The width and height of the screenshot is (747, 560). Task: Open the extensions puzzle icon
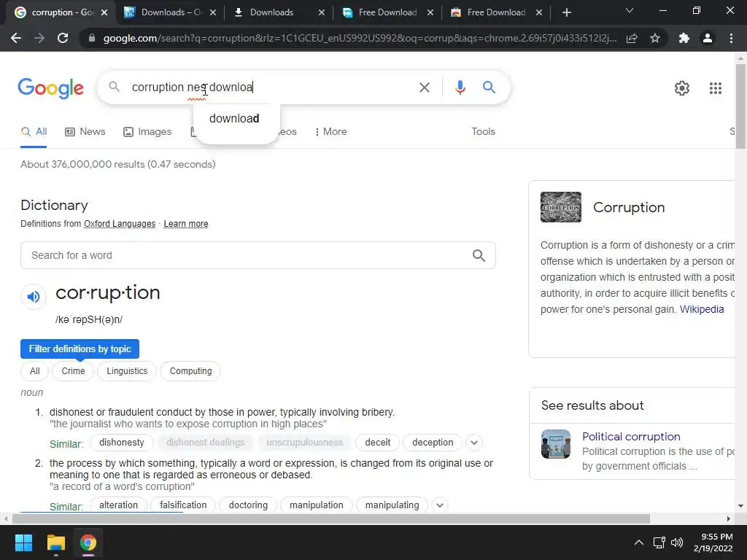point(684,38)
